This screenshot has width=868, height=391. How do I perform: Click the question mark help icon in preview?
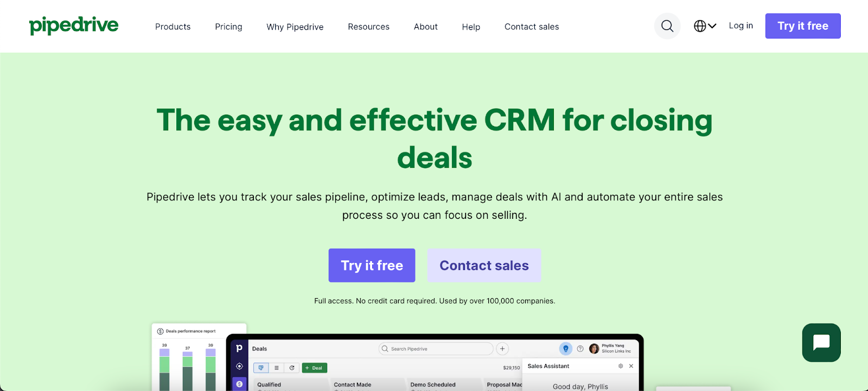(580, 349)
